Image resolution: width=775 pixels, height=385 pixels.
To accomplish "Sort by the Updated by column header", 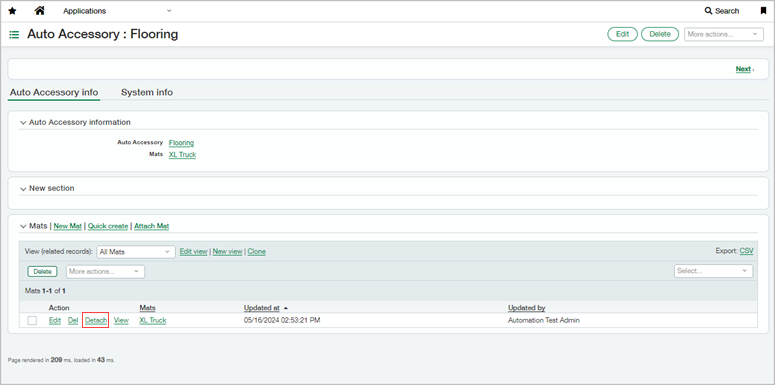I will point(526,308).
